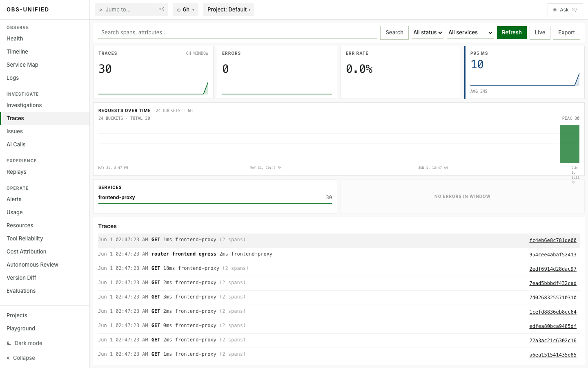This screenshot has height=368, width=588.
Task: Focus the Search spans, attributes field
Action: pyautogui.click(x=238, y=33)
